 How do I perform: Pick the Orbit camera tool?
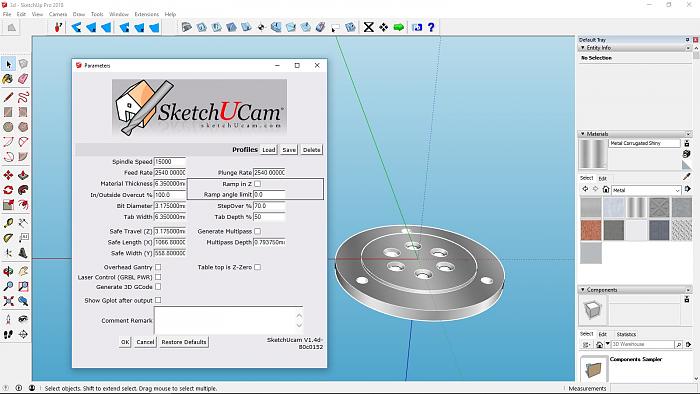(8, 271)
